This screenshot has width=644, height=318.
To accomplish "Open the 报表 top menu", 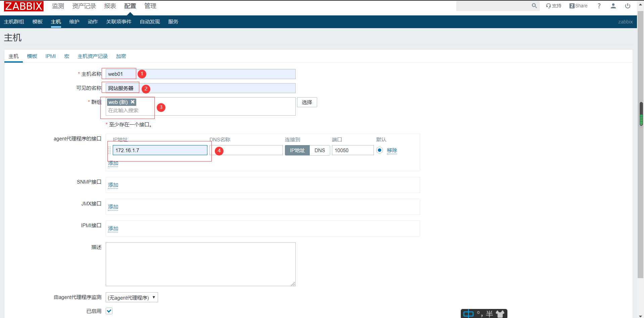I will 110,6.
